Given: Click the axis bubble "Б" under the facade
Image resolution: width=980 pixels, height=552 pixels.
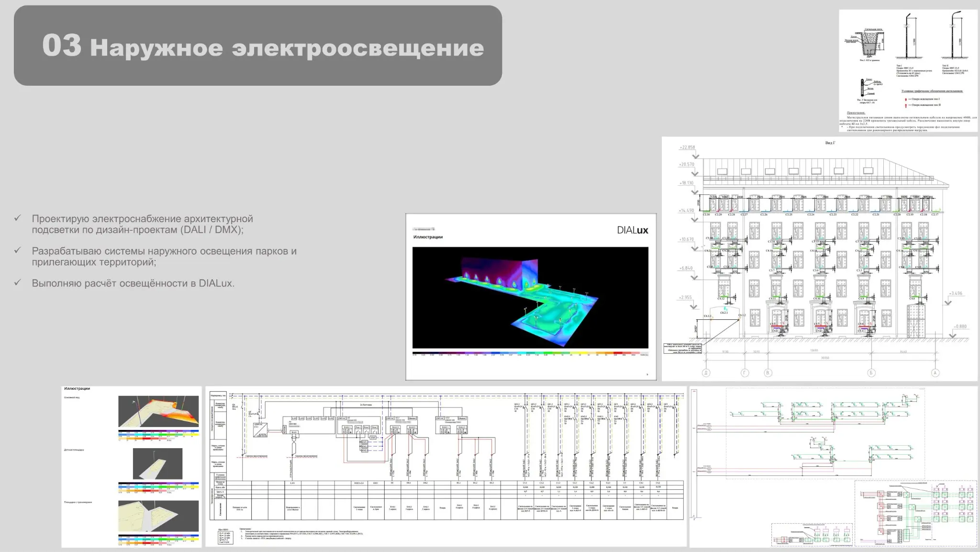Looking at the screenshot, I should pos(871,373).
